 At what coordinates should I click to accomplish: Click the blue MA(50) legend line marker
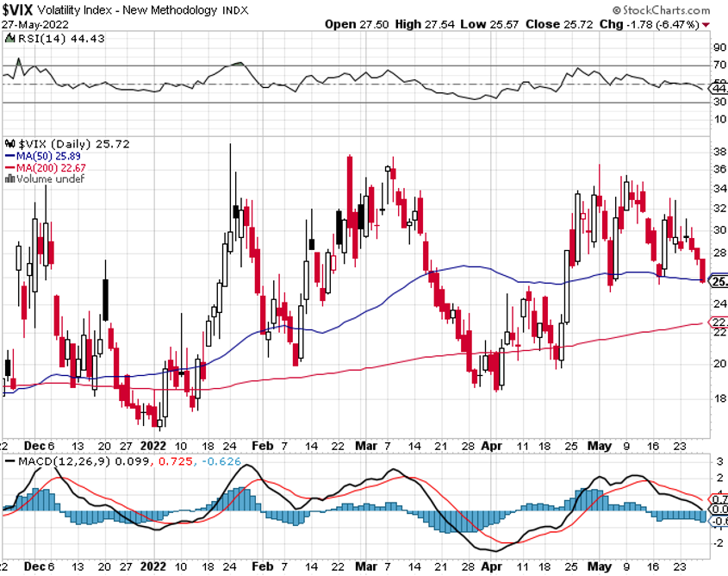pyautogui.click(x=9, y=154)
